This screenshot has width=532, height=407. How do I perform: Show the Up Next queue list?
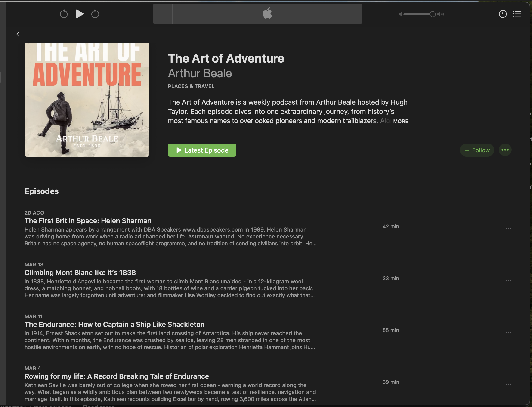(x=517, y=14)
